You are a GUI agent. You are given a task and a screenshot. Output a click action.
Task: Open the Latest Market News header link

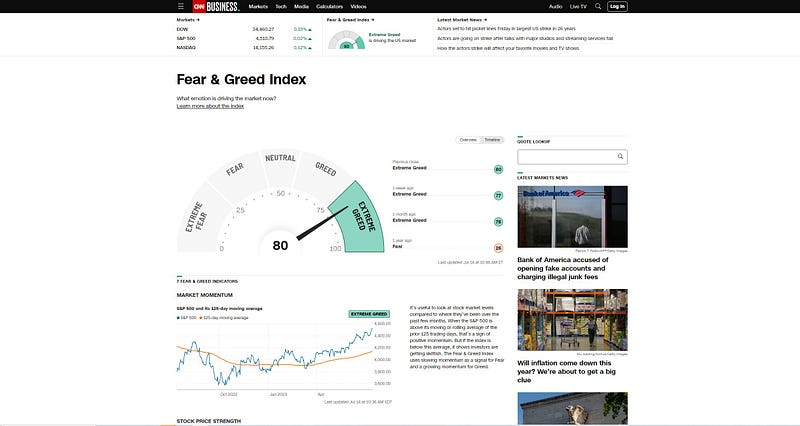tap(462, 20)
